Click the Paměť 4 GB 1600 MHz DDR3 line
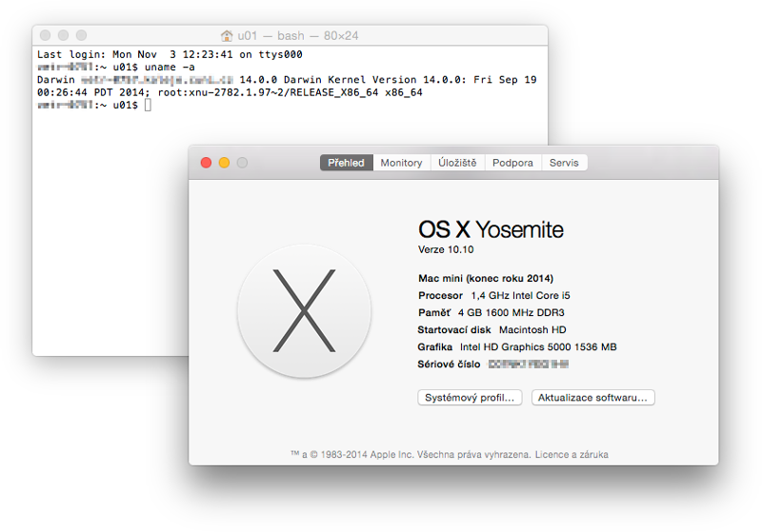 (491, 312)
